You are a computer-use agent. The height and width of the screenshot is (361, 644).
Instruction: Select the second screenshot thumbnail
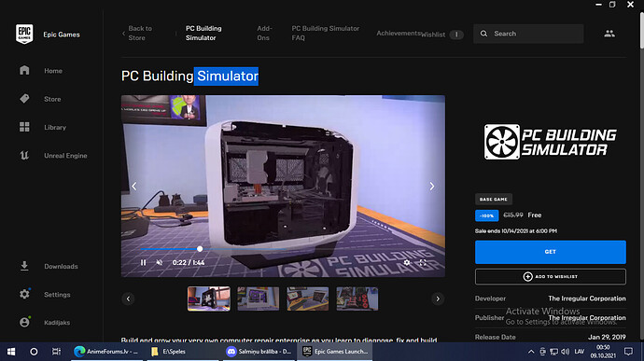pos(259,299)
